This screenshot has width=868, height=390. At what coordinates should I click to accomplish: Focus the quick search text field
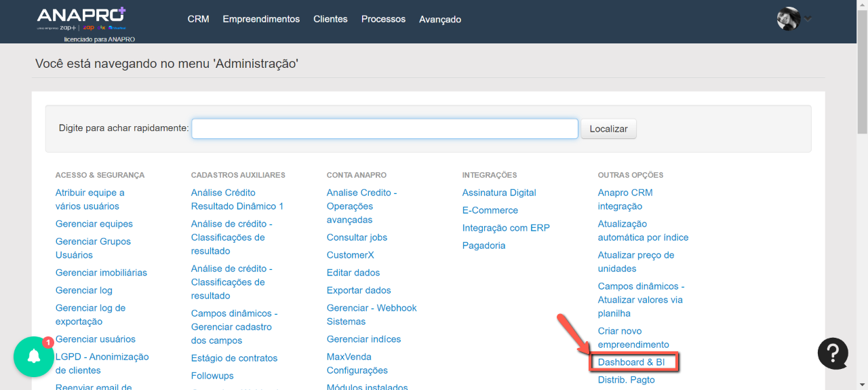click(x=384, y=129)
